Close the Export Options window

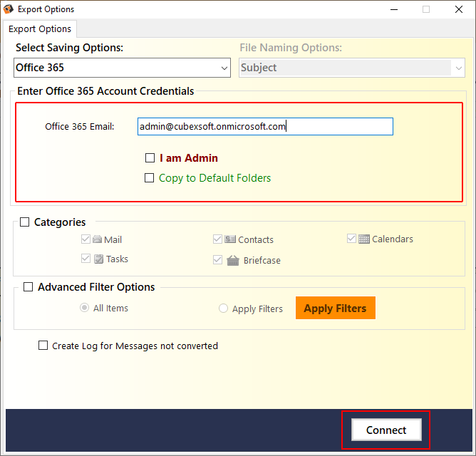[459, 9]
